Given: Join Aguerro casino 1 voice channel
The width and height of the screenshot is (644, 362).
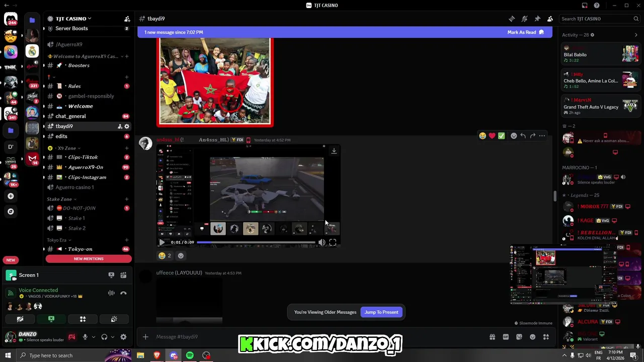Looking at the screenshot, I should click(x=88, y=188).
